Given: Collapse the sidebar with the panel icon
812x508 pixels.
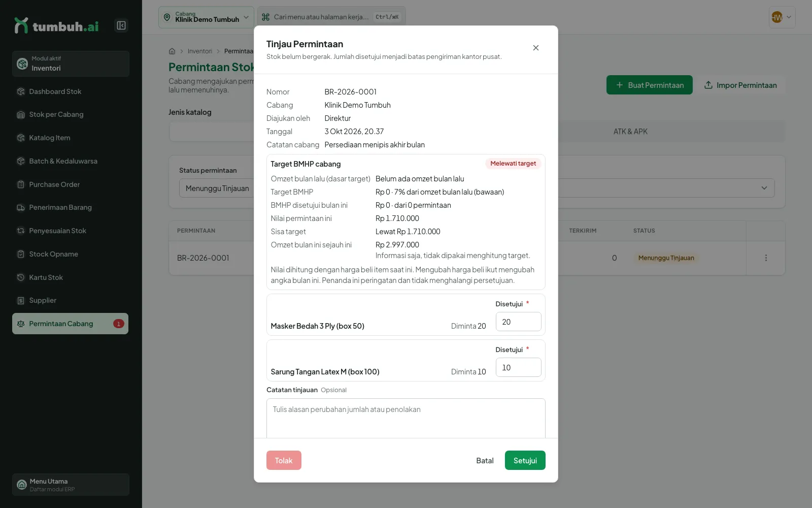Looking at the screenshot, I should tap(121, 25).
